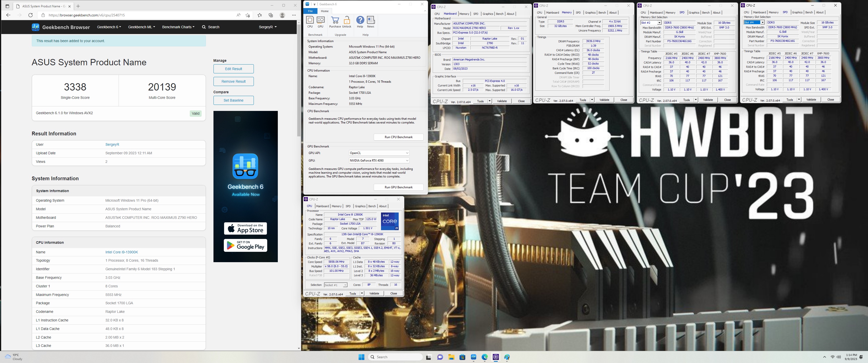Click Tools in CPU-Z Slot #2 window
Screen dimensions: 868x363
686,100
